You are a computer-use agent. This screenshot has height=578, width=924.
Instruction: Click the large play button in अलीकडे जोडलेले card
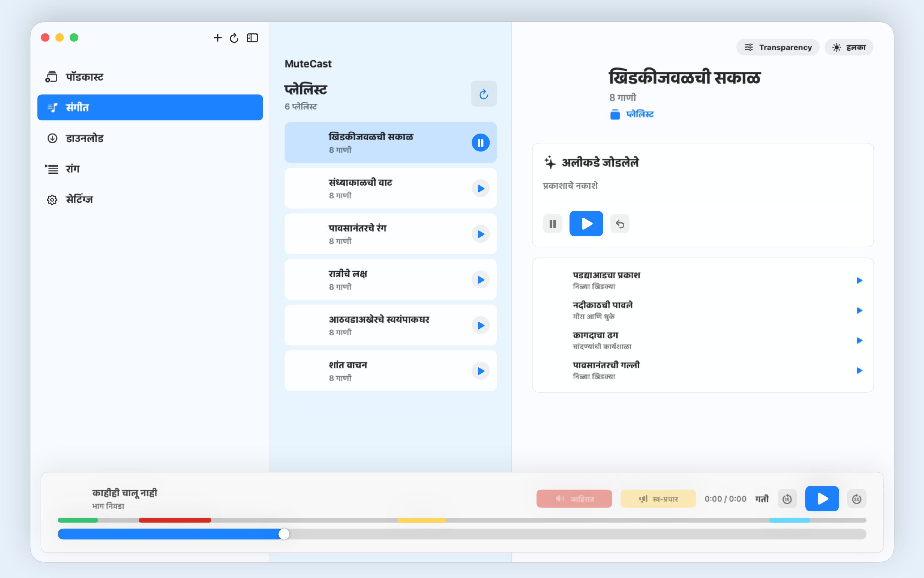586,223
